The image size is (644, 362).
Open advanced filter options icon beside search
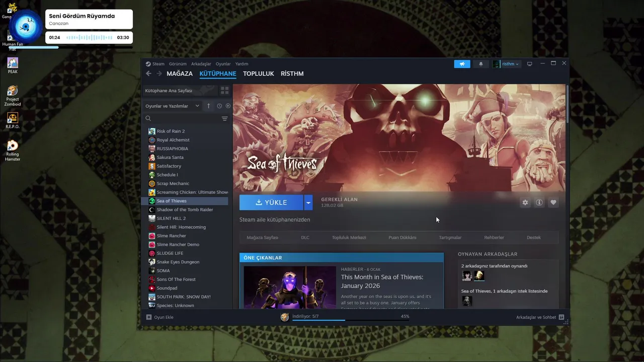coord(224,119)
